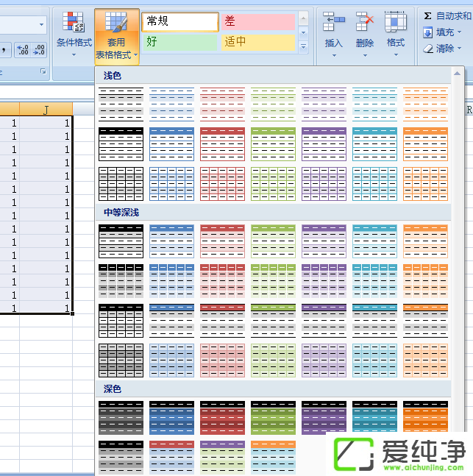The width and height of the screenshot is (473, 476).
Task: Click the 删除 delete cells icon
Action: 365,22
